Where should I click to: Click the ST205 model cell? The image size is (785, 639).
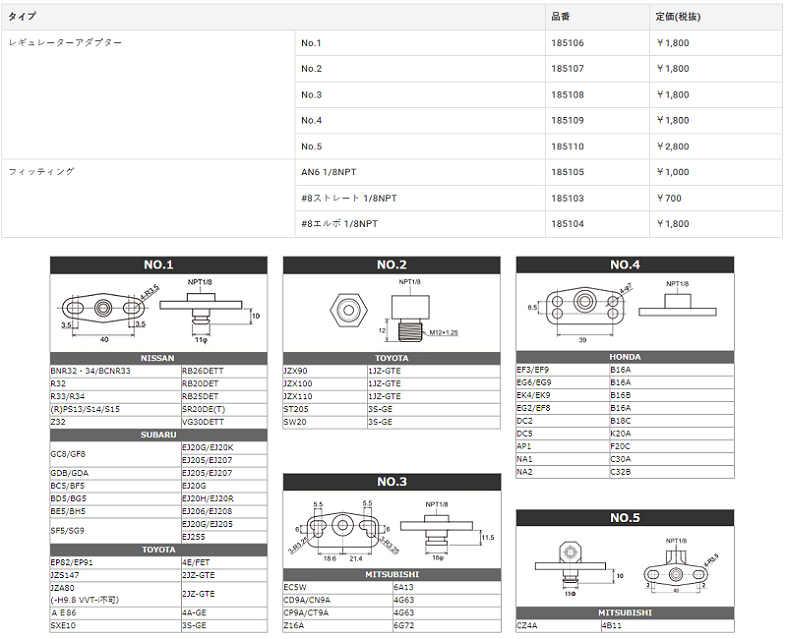tap(325, 409)
